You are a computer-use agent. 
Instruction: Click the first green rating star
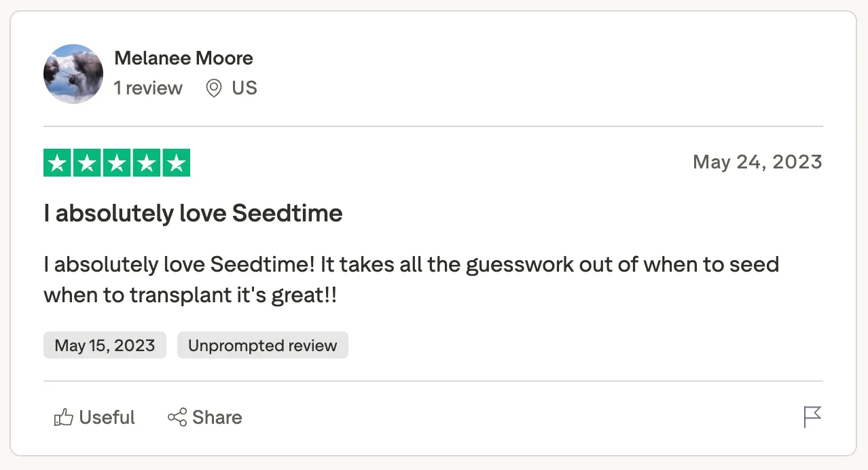pyautogui.click(x=57, y=163)
